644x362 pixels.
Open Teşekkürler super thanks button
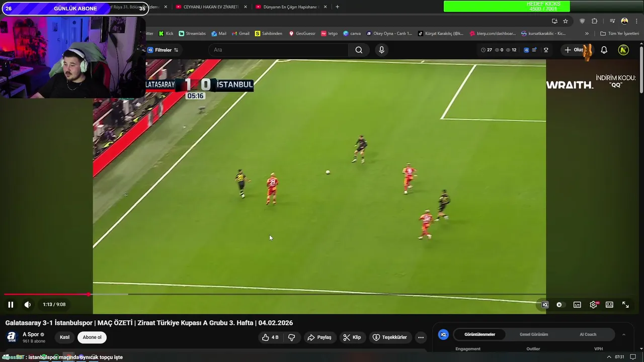[x=390, y=337]
